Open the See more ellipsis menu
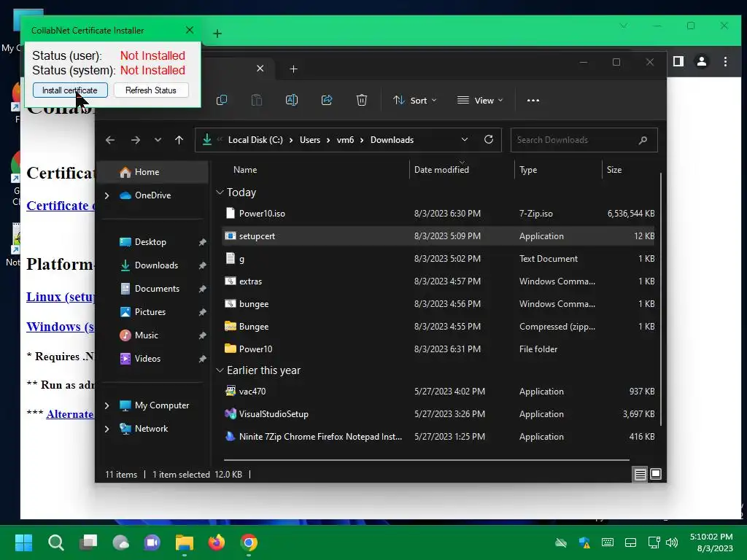Image resolution: width=747 pixels, height=560 pixels. point(533,101)
